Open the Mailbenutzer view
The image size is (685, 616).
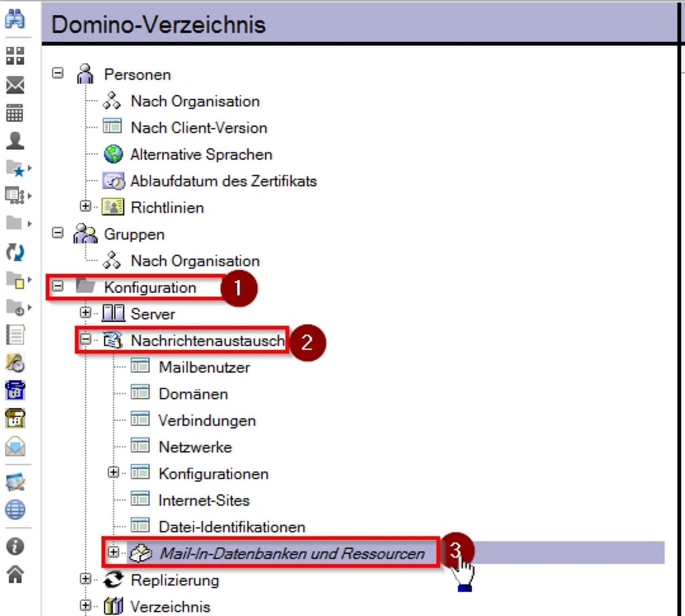204,367
